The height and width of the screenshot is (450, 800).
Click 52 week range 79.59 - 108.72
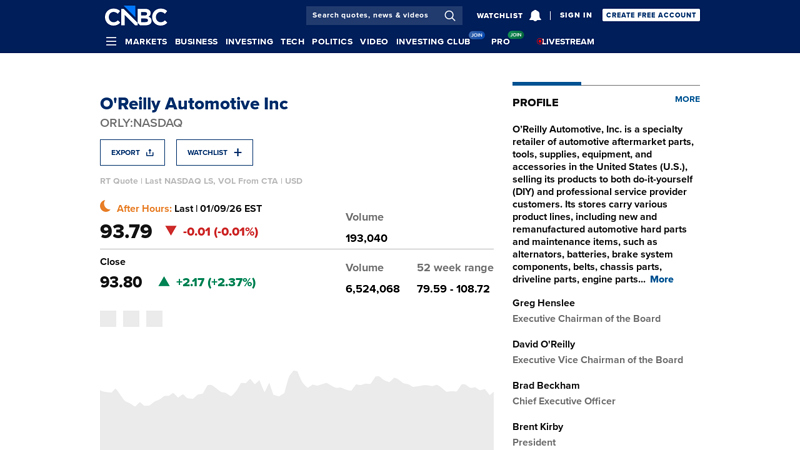tap(453, 289)
